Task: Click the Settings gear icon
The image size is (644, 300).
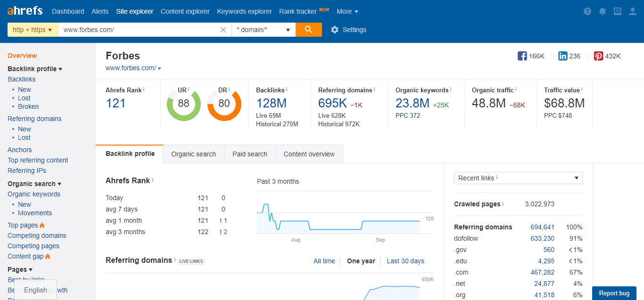Action: 335,30
